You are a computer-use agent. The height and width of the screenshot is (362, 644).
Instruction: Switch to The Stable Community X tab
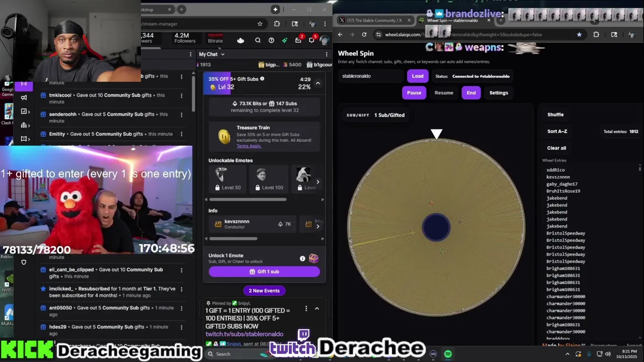374,21
